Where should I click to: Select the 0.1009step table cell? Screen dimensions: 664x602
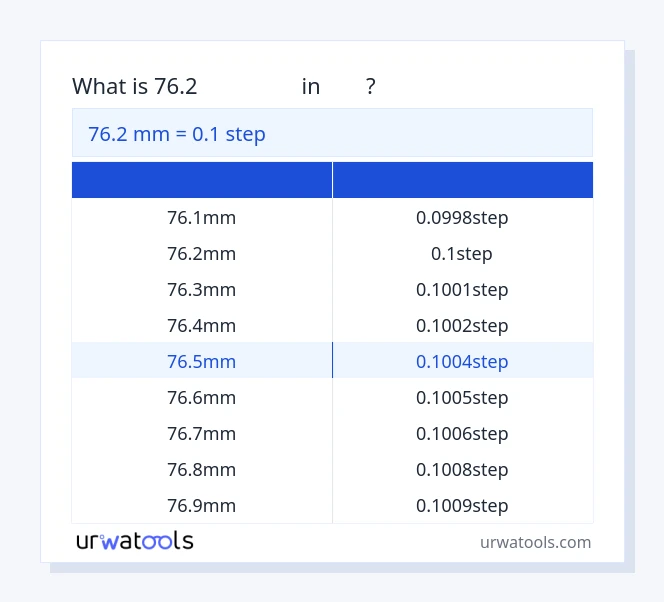click(462, 505)
